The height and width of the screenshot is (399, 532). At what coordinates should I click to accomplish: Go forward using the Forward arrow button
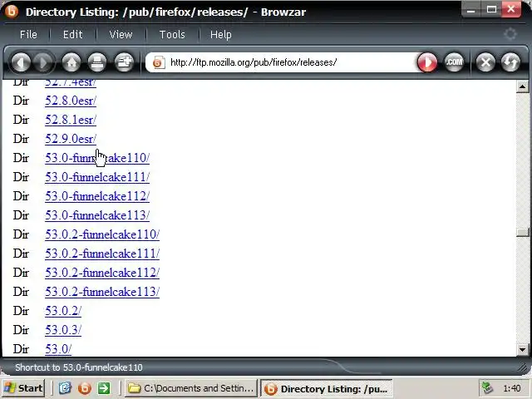(43, 62)
